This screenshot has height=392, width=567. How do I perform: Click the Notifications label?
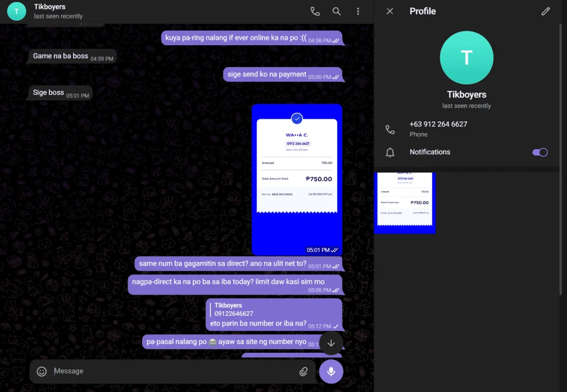coord(430,152)
